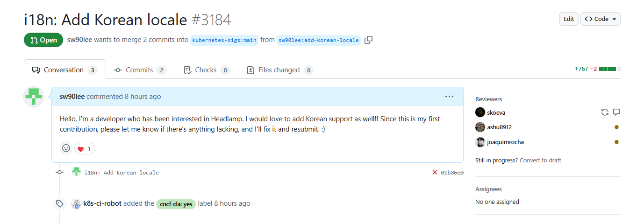Switch to the Commits tab
This screenshot has width=644, height=223.
(x=140, y=70)
